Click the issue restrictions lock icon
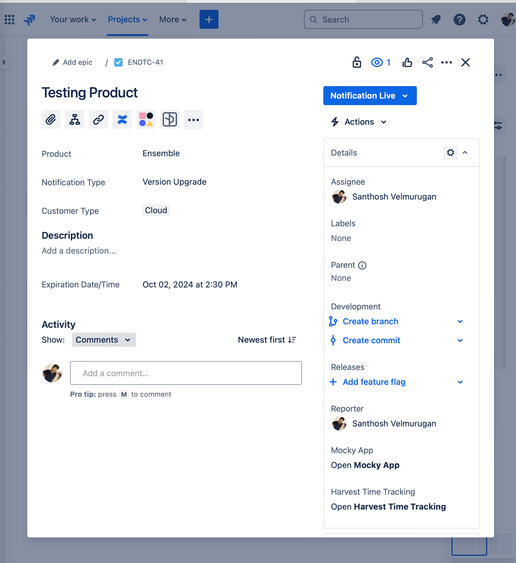This screenshot has width=516, height=563. pyautogui.click(x=357, y=62)
